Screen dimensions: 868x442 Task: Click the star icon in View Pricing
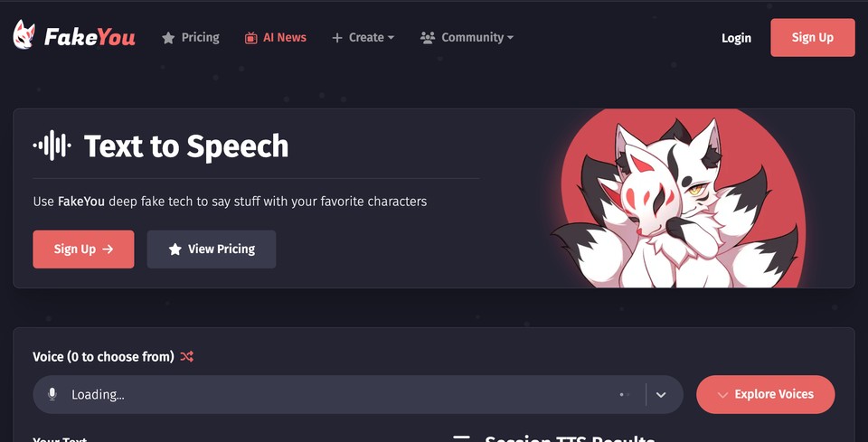175,249
